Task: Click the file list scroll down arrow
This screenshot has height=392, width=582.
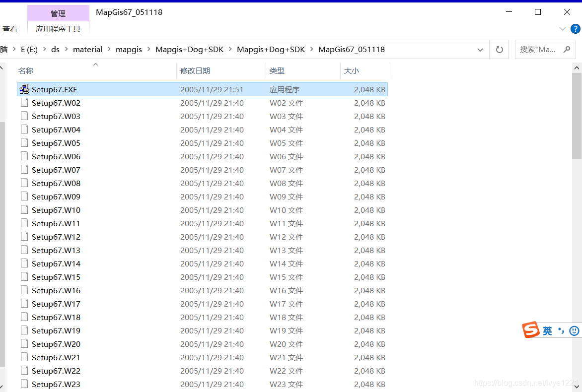Action: click(577, 387)
